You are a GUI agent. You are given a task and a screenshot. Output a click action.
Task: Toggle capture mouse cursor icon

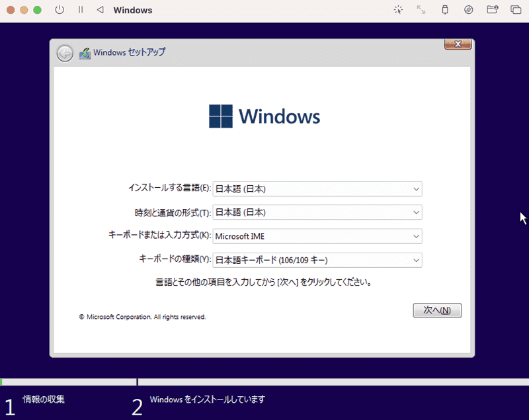398,10
